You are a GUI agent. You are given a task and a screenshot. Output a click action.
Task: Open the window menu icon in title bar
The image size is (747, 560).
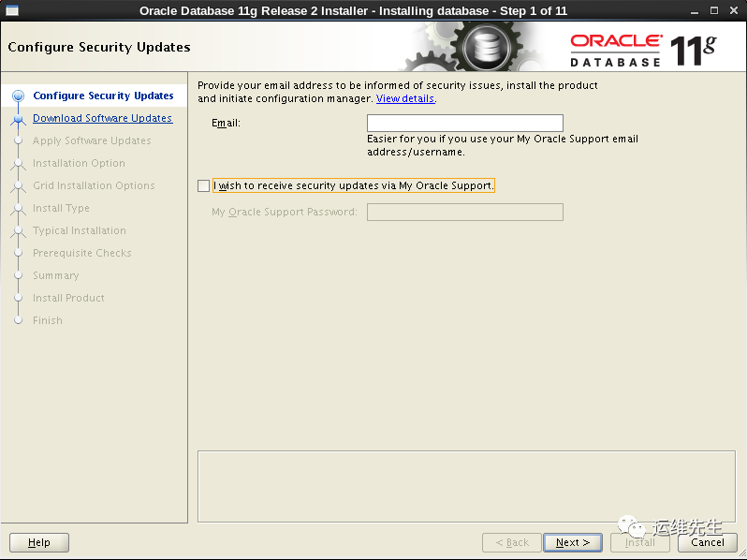tap(12, 10)
